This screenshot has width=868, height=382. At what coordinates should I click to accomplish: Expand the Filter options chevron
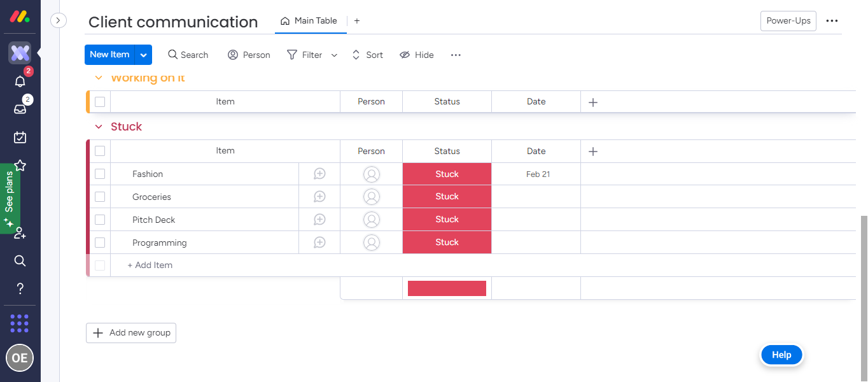coord(334,55)
